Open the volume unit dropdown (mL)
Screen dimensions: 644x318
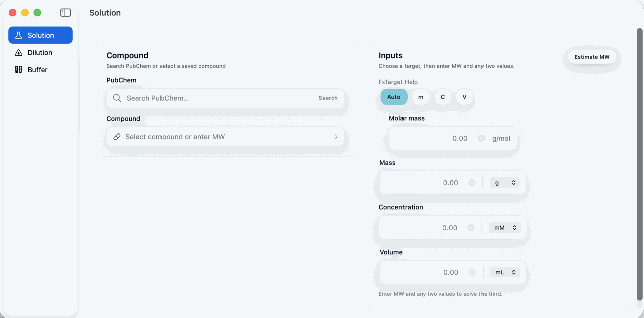click(x=505, y=272)
